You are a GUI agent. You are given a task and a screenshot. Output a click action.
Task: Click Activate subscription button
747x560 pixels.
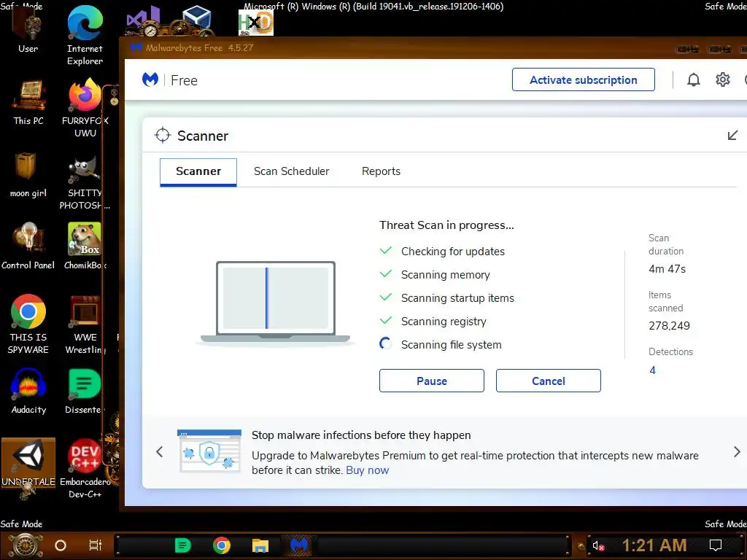[x=584, y=79]
